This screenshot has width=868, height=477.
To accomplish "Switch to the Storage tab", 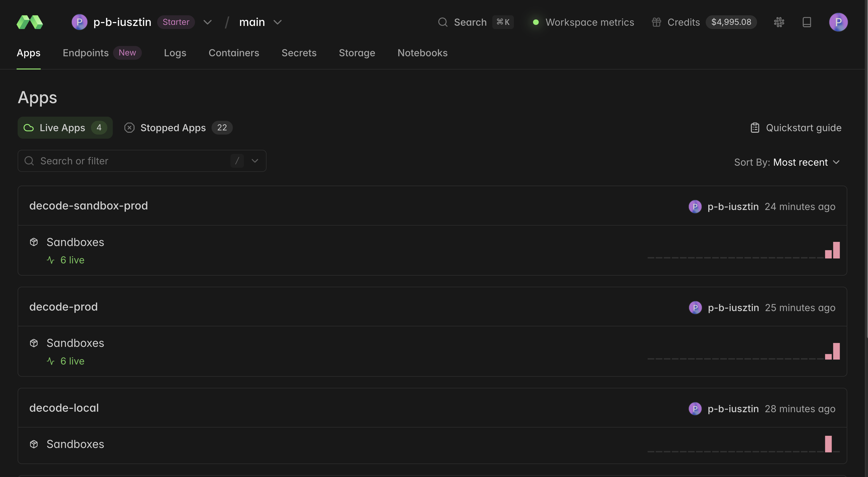I will coord(357,53).
